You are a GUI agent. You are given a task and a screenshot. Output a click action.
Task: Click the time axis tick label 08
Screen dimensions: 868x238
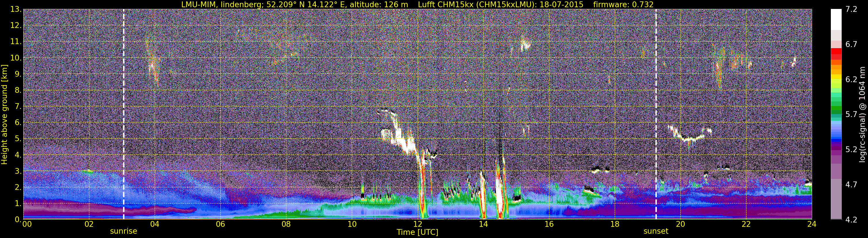coord(286,224)
